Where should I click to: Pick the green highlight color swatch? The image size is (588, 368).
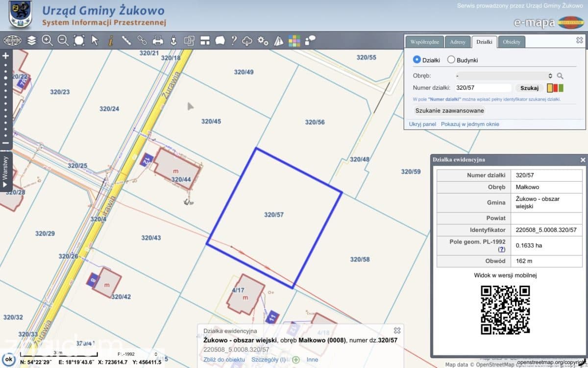pos(561,88)
